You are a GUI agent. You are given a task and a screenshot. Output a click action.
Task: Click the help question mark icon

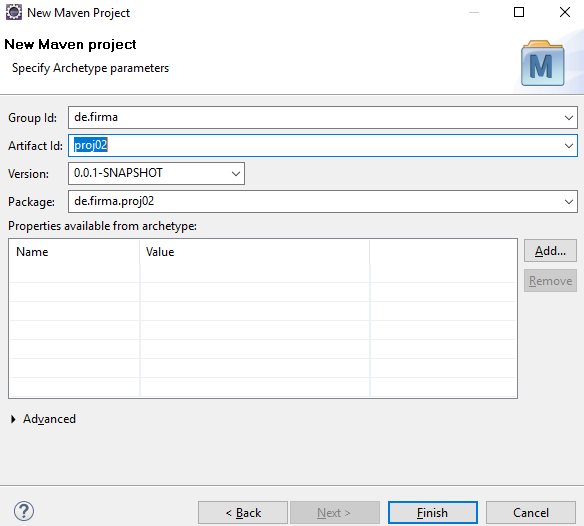click(24, 511)
